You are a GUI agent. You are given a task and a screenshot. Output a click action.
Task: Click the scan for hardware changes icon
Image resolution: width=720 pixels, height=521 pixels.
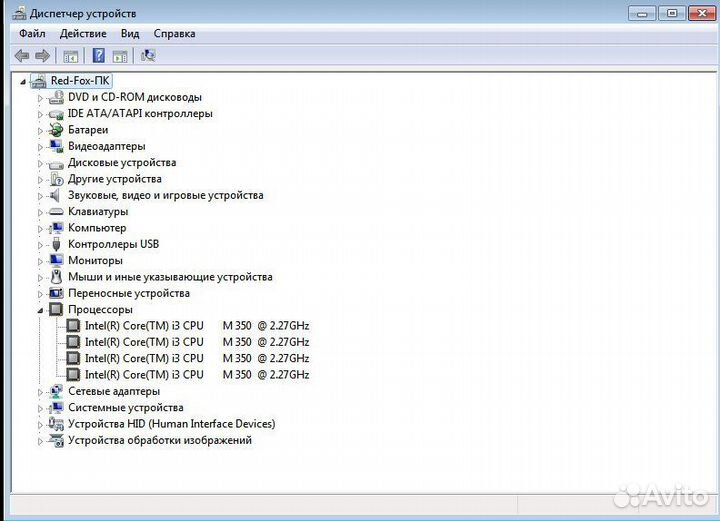[148, 56]
